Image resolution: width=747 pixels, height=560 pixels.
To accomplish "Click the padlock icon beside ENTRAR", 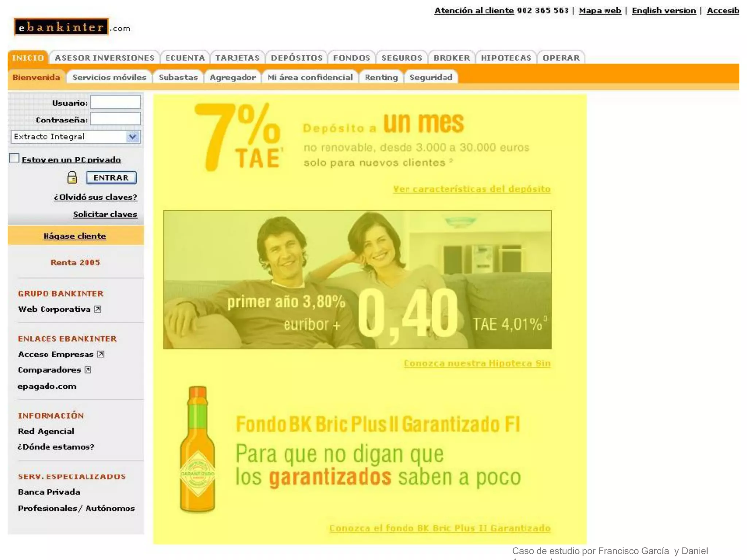I will click(72, 178).
